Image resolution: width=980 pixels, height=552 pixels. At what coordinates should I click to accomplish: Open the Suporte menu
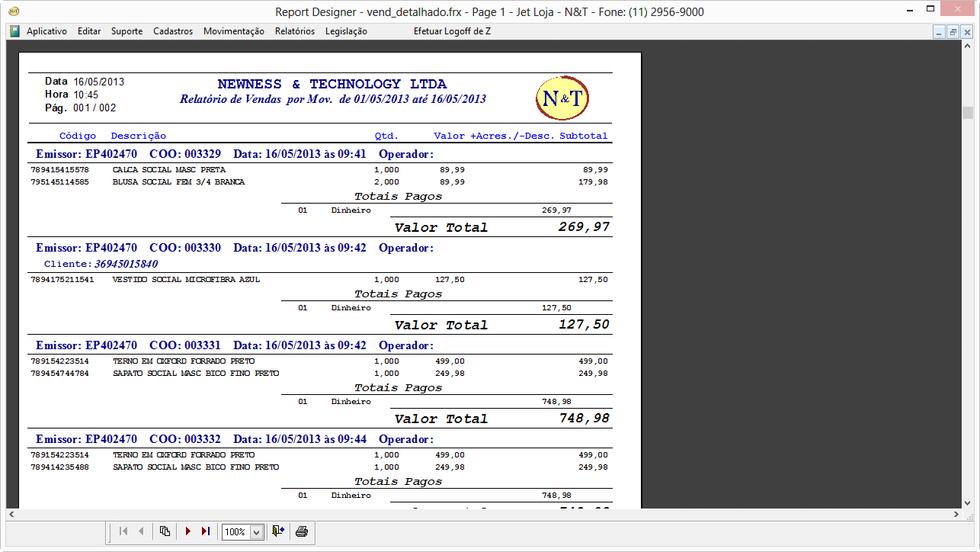127,31
